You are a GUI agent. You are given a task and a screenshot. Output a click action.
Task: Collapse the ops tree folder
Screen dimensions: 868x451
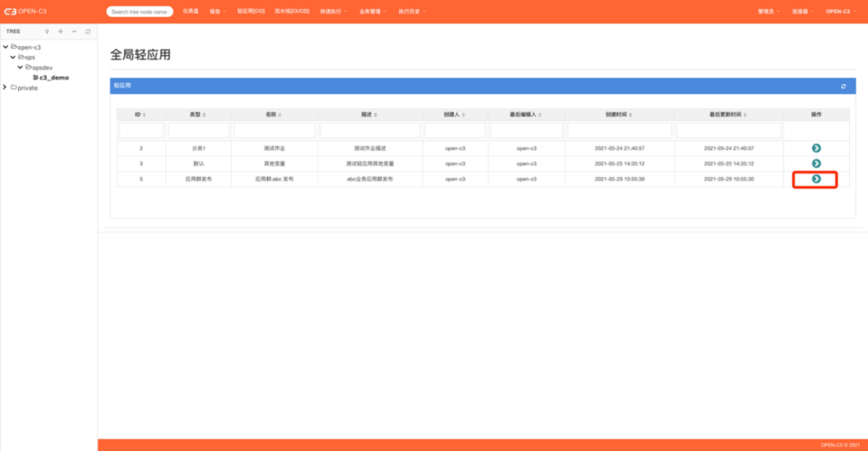[13, 57]
